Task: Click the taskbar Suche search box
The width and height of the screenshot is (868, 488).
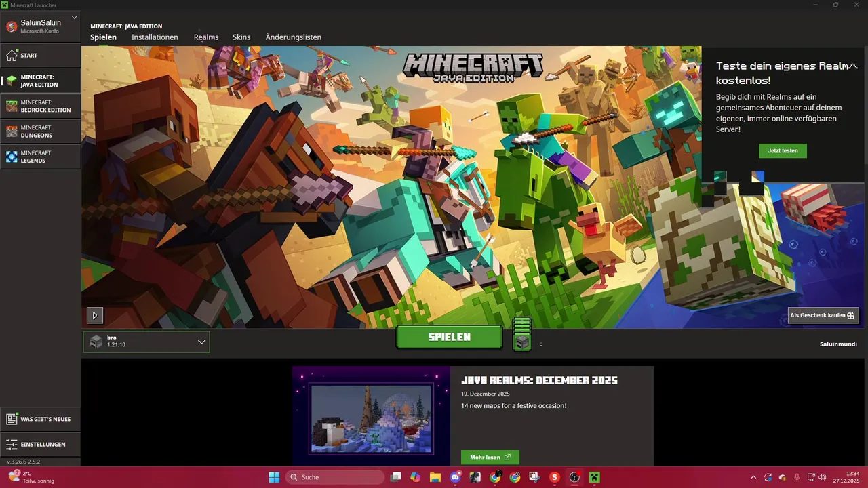Action: (335, 477)
